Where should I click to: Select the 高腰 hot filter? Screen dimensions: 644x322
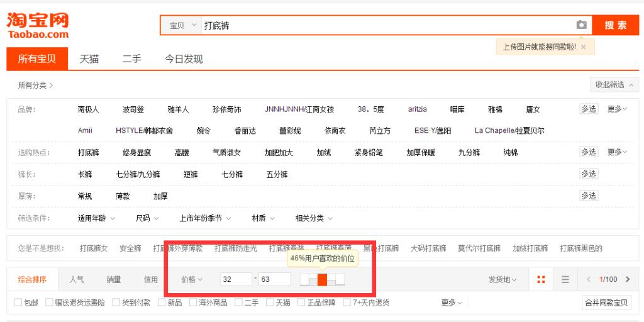[182, 152]
